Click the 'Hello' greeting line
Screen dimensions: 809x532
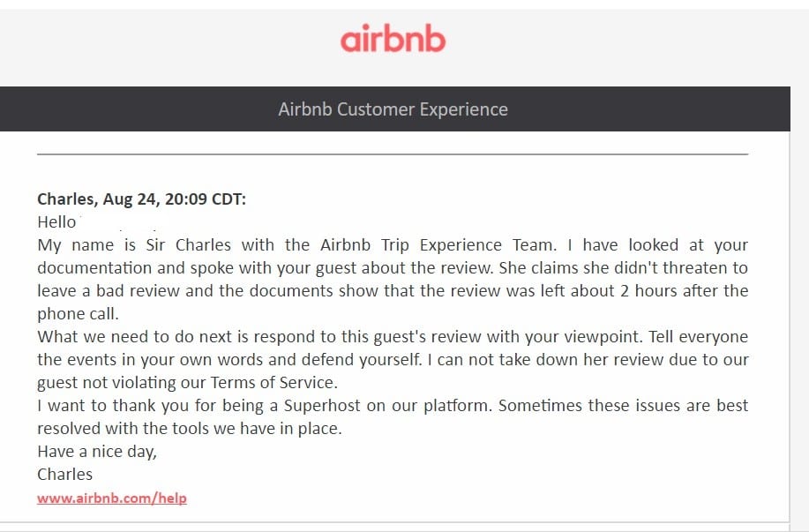click(56, 221)
